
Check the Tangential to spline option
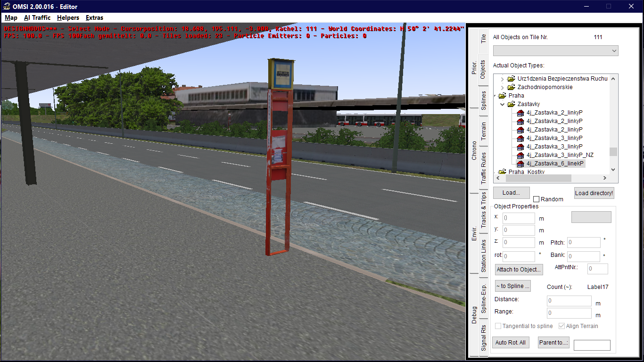(498, 326)
